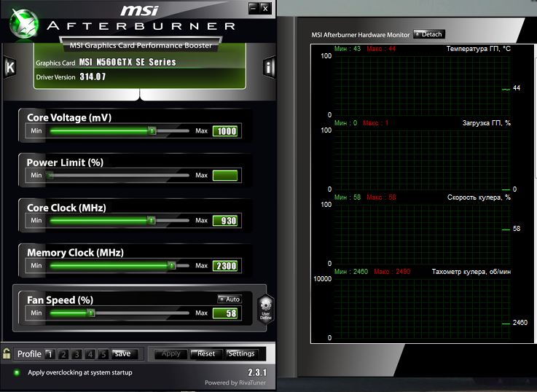Click the Memory Clock slider handle

171,265
